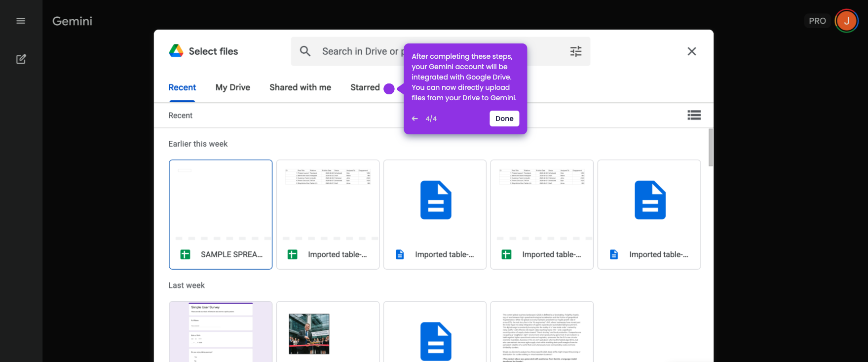Screen dimensions: 868x362
Task: Open advanced search filter options icon
Action: [x=576, y=51]
